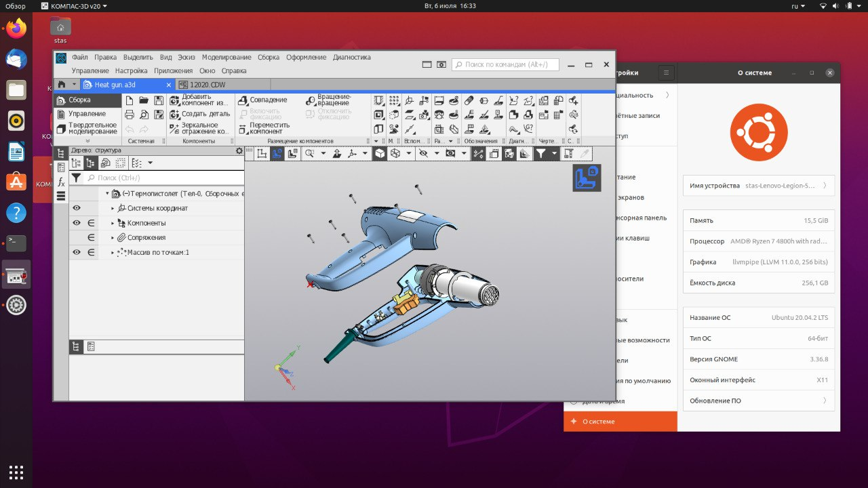Screen dimensions: 868x488
Task: Activate Зеркальное отражение компонентов tool
Action: tap(174, 127)
